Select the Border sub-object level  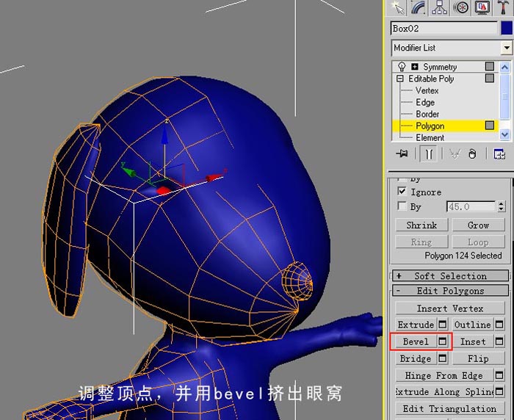pos(427,114)
